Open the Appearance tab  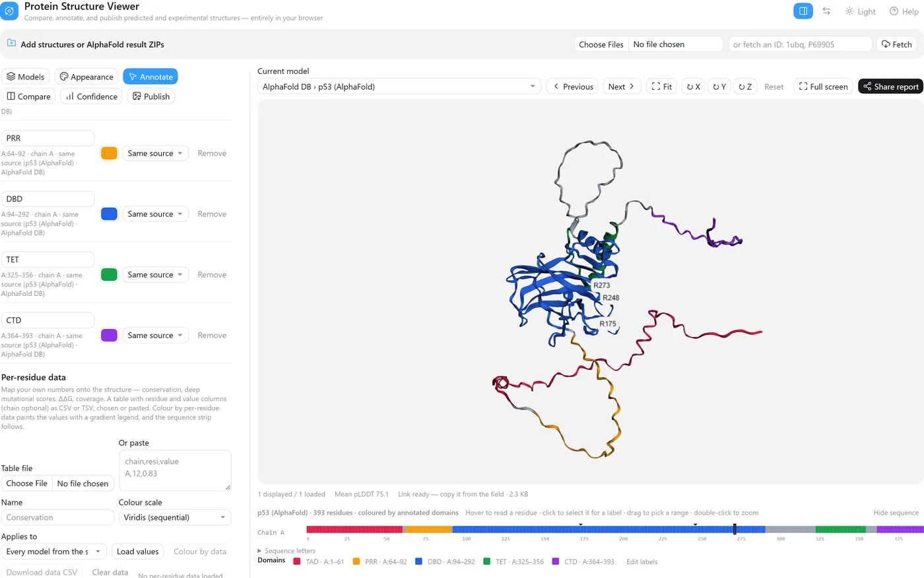(x=86, y=77)
